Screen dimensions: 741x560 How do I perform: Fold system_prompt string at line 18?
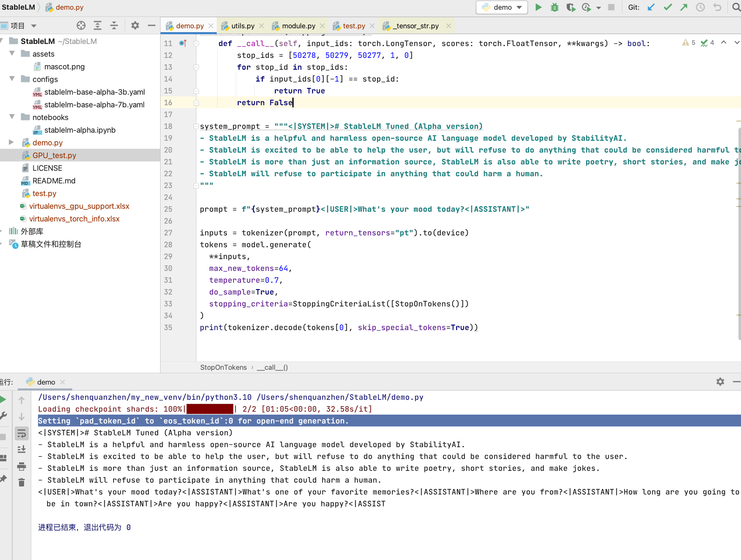tap(196, 126)
